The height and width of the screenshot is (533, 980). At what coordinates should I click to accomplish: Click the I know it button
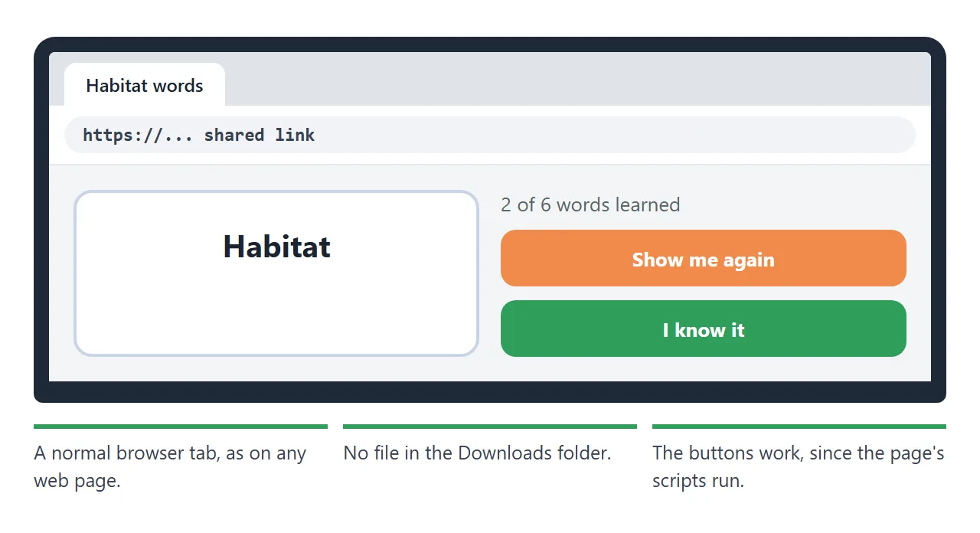pos(704,329)
